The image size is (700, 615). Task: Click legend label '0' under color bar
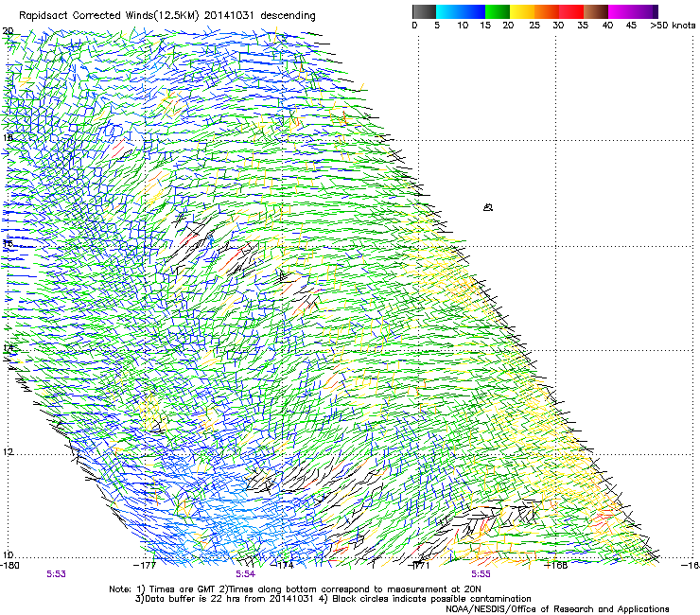point(414,26)
